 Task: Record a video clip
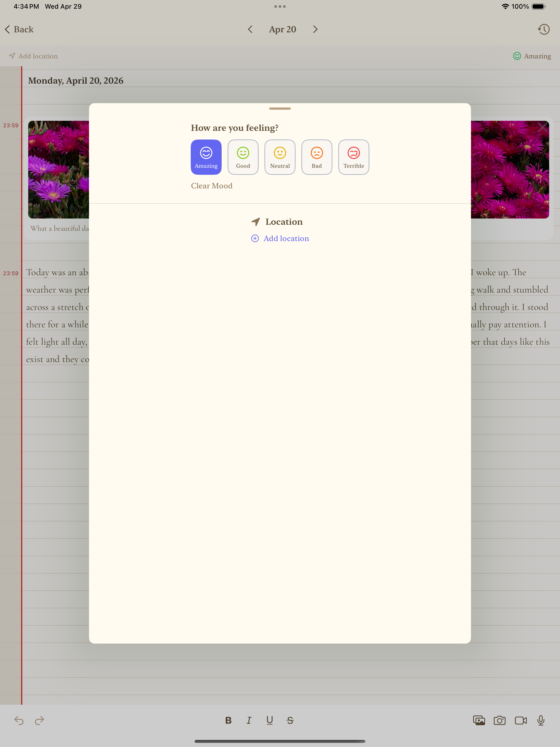(x=521, y=720)
